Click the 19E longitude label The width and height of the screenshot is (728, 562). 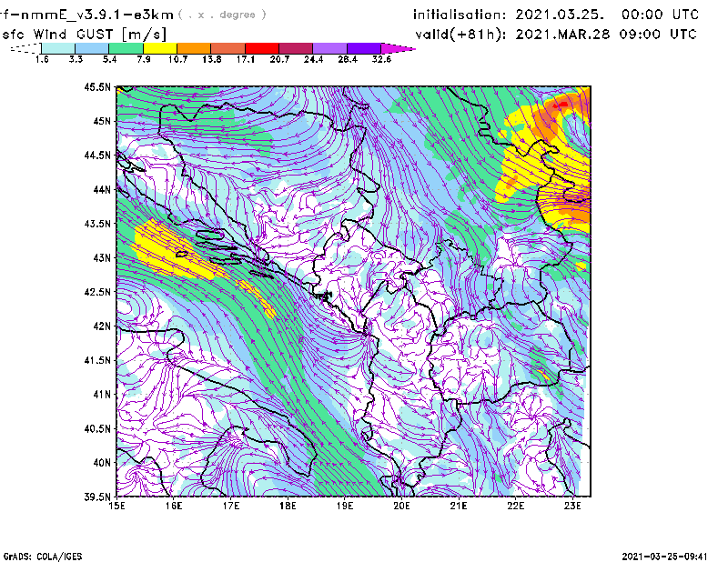pyautogui.click(x=345, y=506)
